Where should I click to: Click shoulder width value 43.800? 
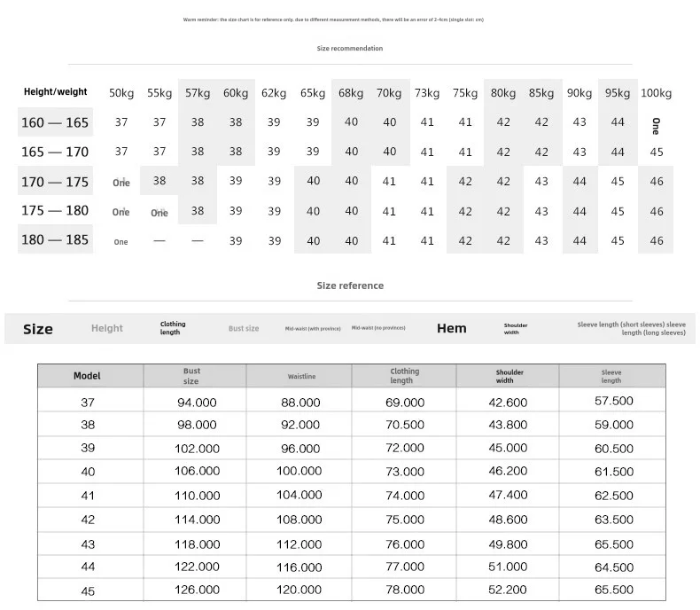pyautogui.click(x=508, y=425)
